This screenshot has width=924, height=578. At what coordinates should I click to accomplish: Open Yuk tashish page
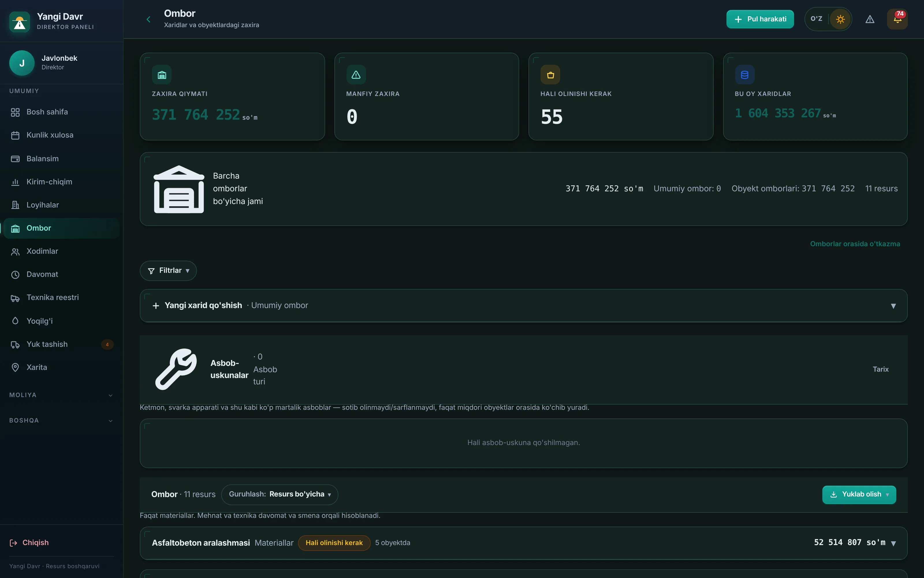pos(62,344)
